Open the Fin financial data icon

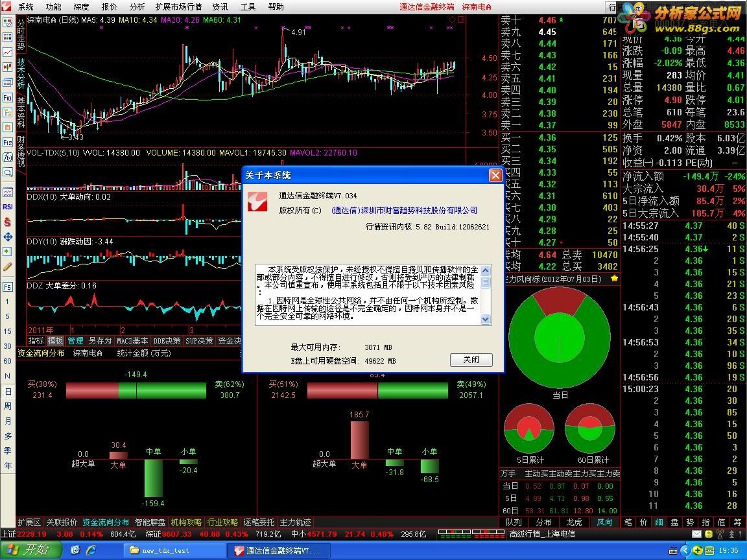click(x=7, y=98)
